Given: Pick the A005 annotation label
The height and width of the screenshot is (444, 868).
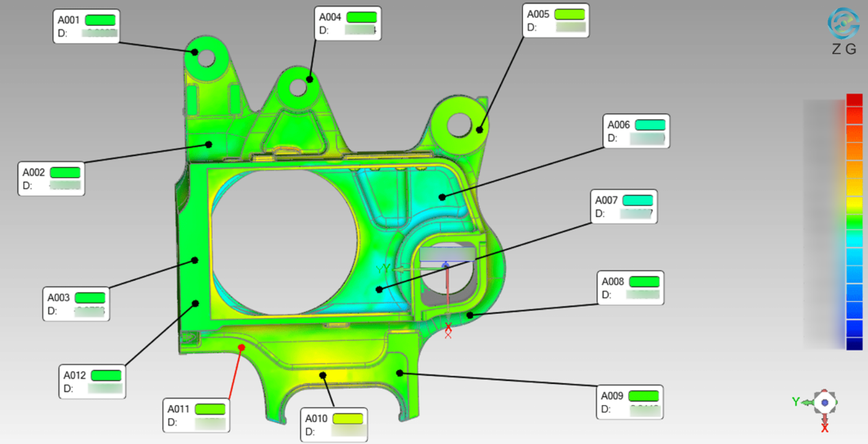Looking at the screenshot, I should tap(555, 21).
